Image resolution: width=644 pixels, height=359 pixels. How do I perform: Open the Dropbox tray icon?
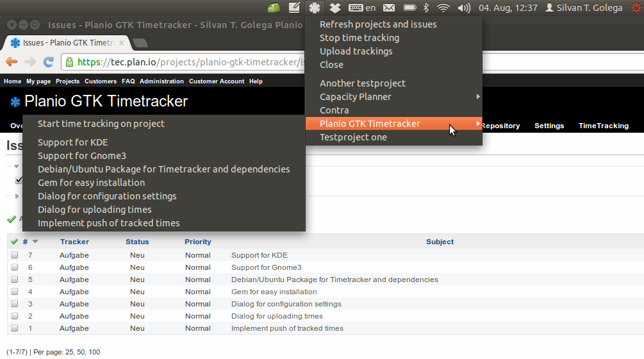pos(334,8)
